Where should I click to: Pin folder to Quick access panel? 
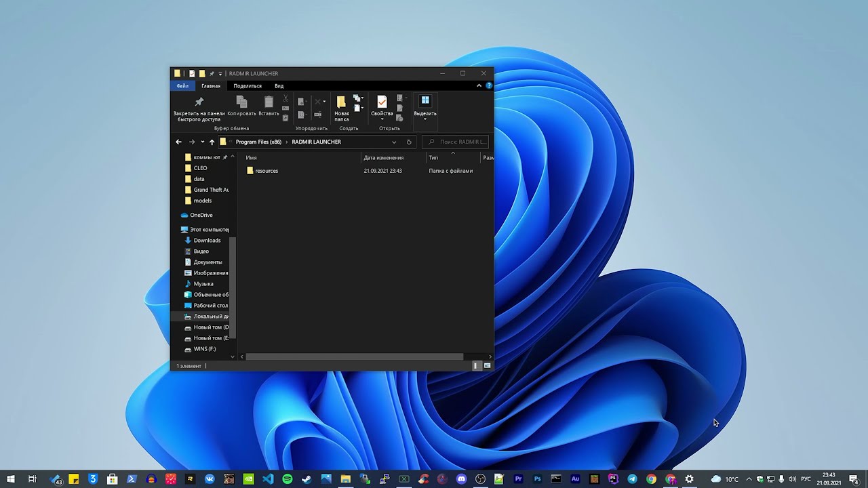click(x=199, y=108)
